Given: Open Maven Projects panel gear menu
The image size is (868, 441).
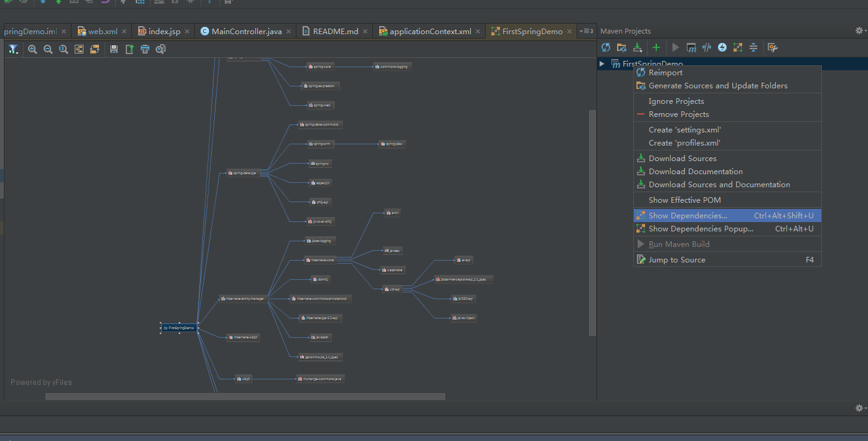Looking at the screenshot, I should [860, 30].
